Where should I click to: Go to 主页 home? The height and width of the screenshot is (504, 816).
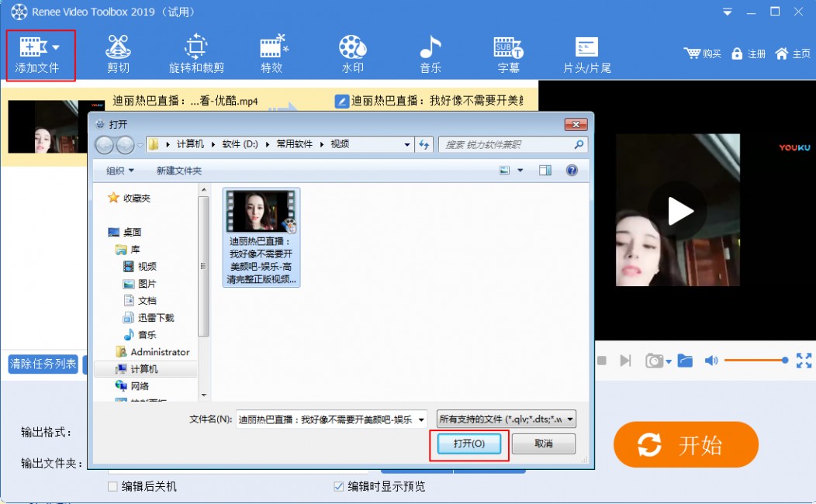point(793,54)
